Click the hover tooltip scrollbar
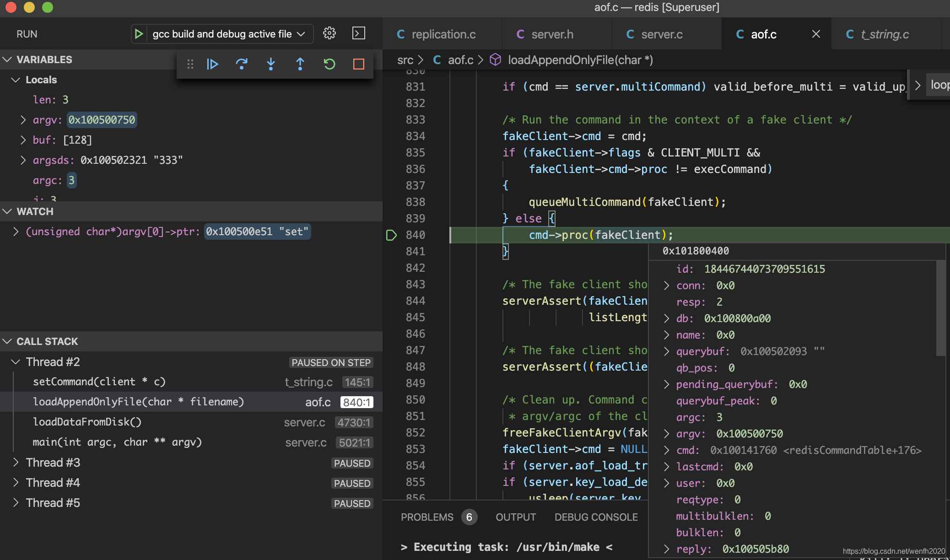The height and width of the screenshot is (560, 950). (x=940, y=308)
